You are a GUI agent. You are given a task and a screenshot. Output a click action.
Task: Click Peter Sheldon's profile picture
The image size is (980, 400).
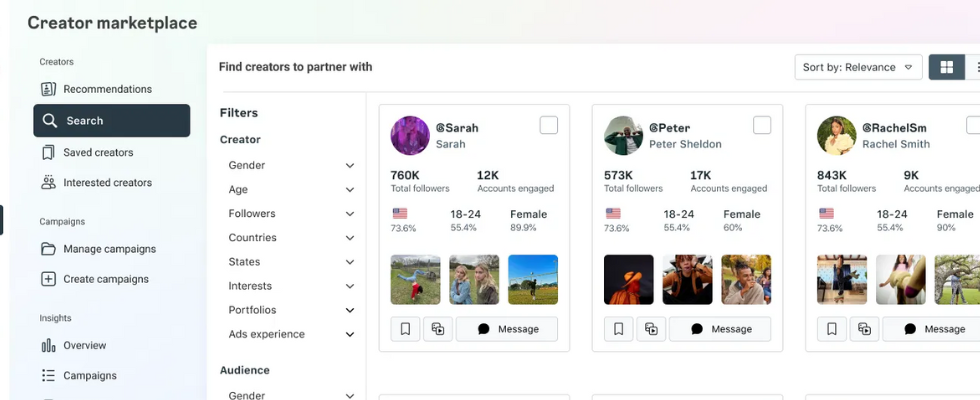click(x=623, y=135)
